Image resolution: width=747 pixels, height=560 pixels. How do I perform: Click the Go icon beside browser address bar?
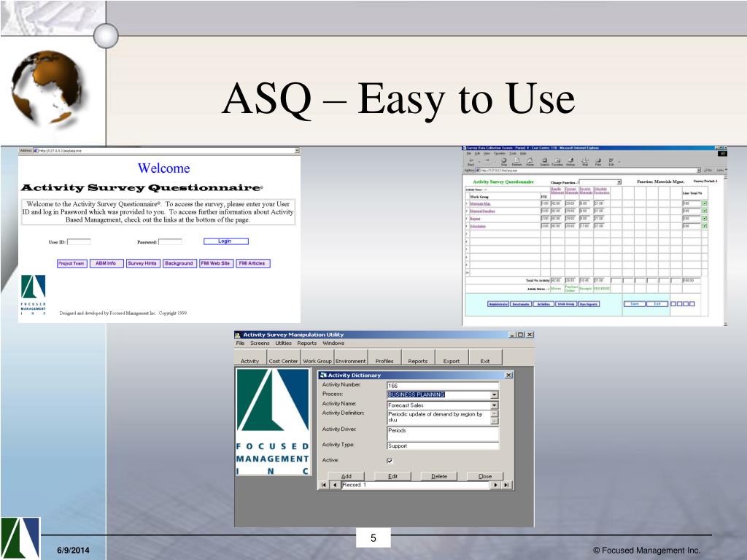coord(708,170)
